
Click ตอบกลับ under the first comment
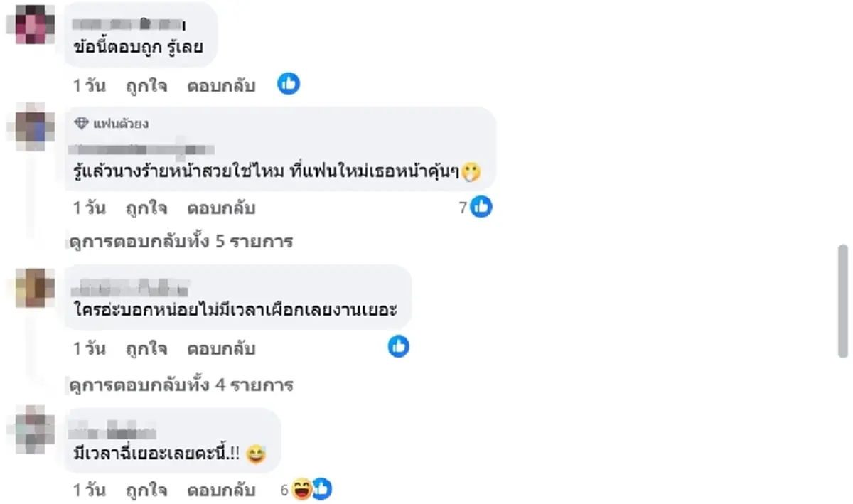tap(220, 85)
